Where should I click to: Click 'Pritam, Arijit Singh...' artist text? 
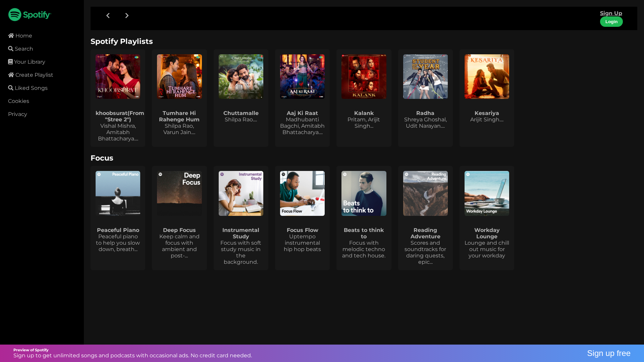(364, 123)
